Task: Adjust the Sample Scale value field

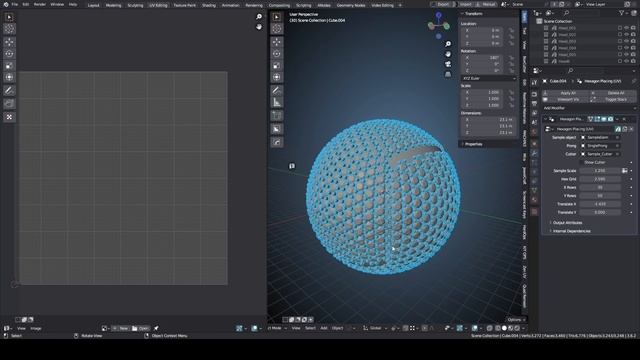Action: coord(600,171)
